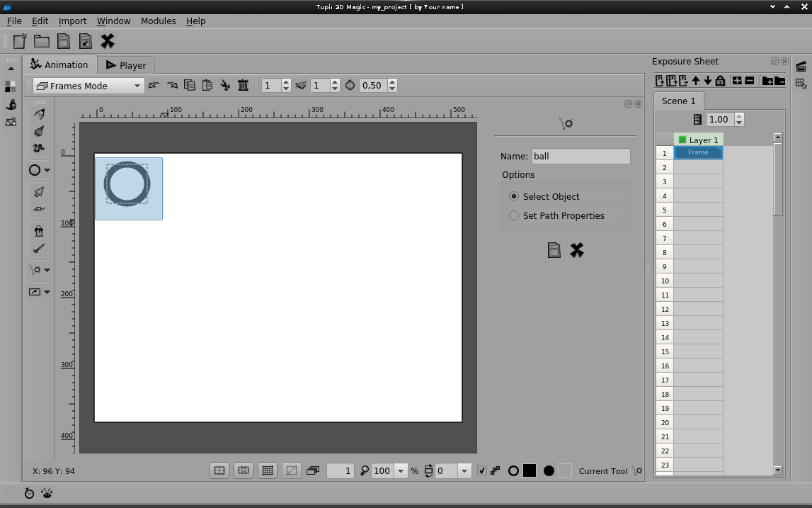Click the grid display button in status bar
The width and height of the screenshot is (812, 508).
pos(267,470)
